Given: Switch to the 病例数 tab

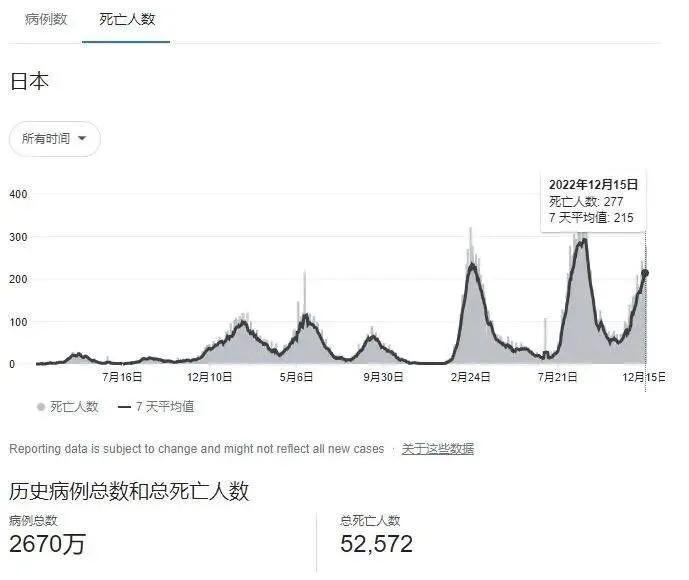Looking at the screenshot, I should 46,19.
